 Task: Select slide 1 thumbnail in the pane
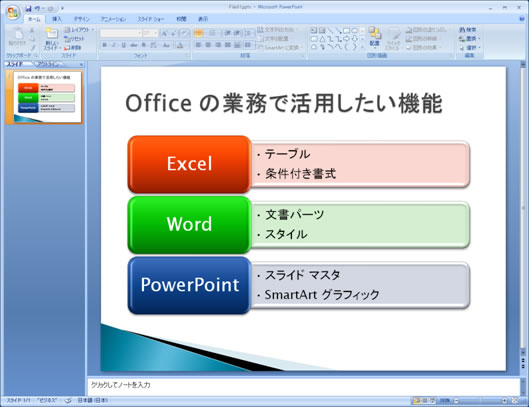click(x=48, y=97)
